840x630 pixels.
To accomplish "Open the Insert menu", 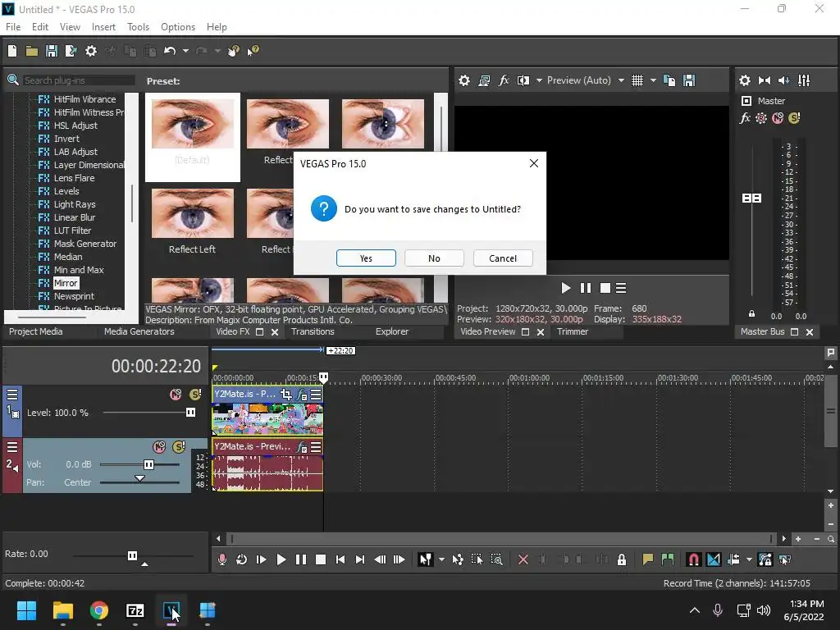I will [103, 27].
